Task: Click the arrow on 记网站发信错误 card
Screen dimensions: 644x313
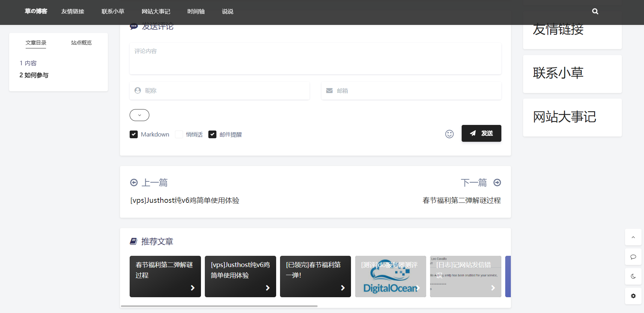Action: tap(493, 288)
